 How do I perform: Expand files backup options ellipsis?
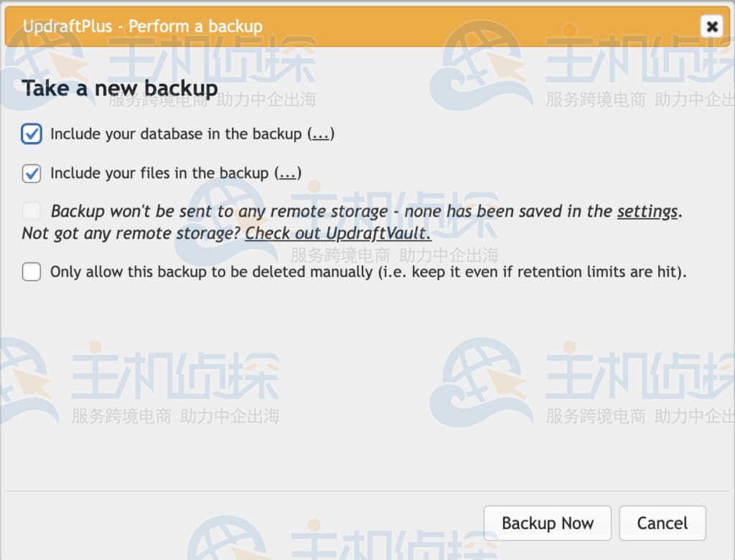(288, 173)
